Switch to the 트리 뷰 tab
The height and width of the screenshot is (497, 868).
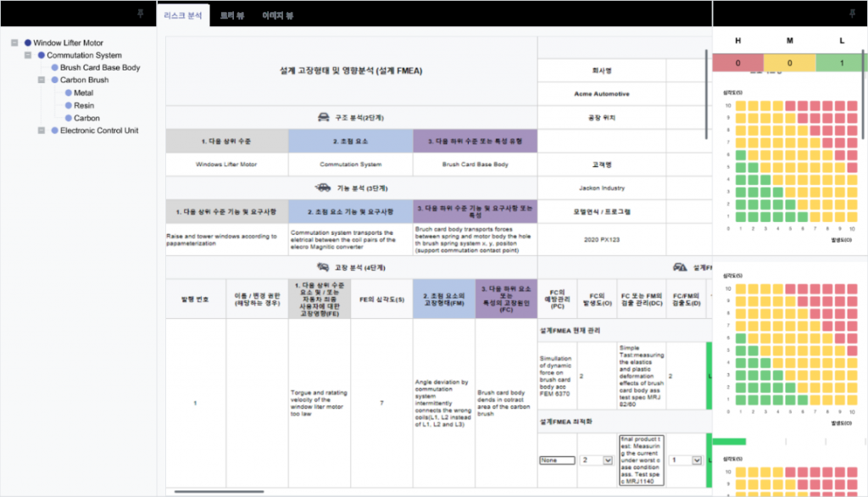231,15
